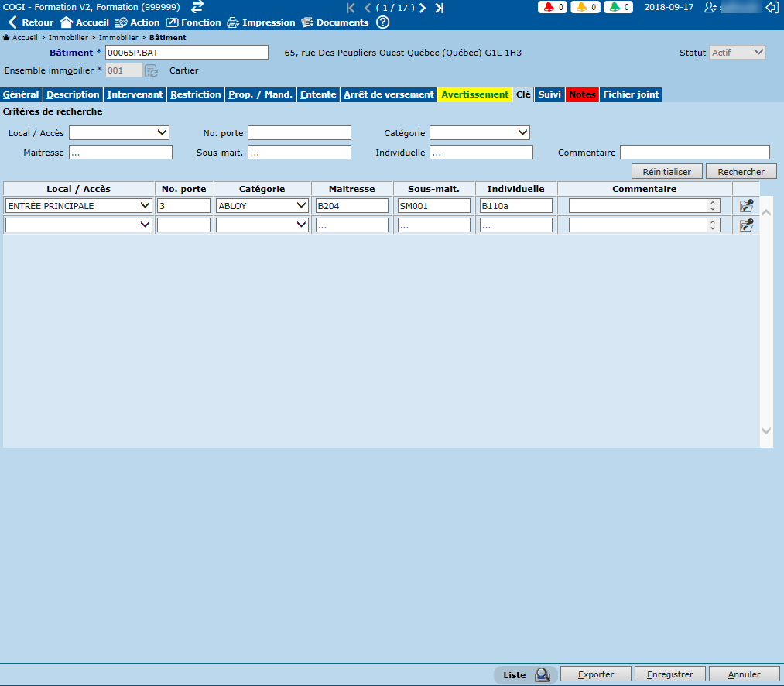Open the Notes tab
Viewport: 784px width, 686px height.
pos(582,94)
